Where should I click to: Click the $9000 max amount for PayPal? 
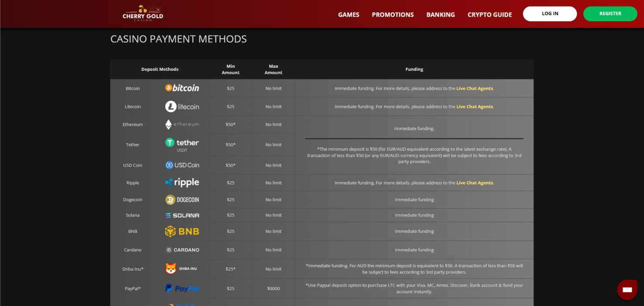pyautogui.click(x=274, y=289)
